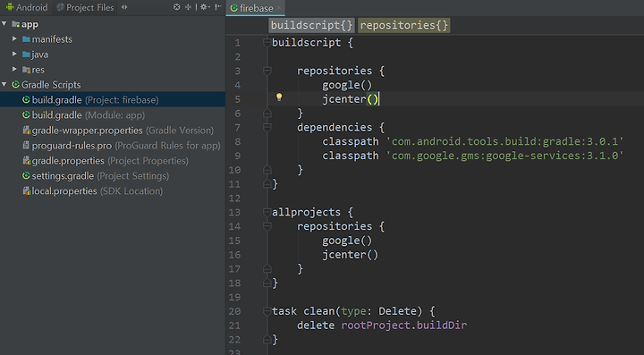Fold the task clean block at line 20
Screen dimensions: 644x355
tap(267, 311)
